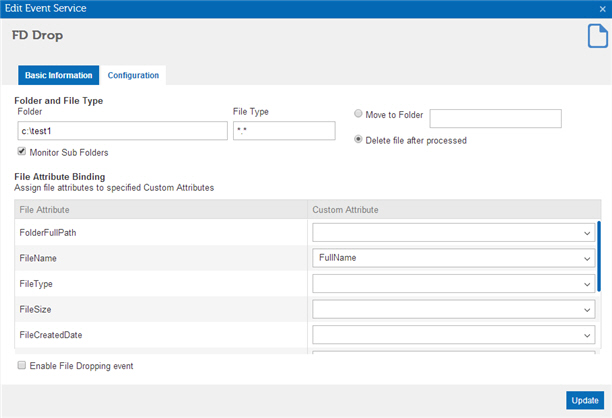The height and width of the screenshot is (418, 612).
Task: Select the Move to Folder radio option
Action: click(x=358, y=114)
